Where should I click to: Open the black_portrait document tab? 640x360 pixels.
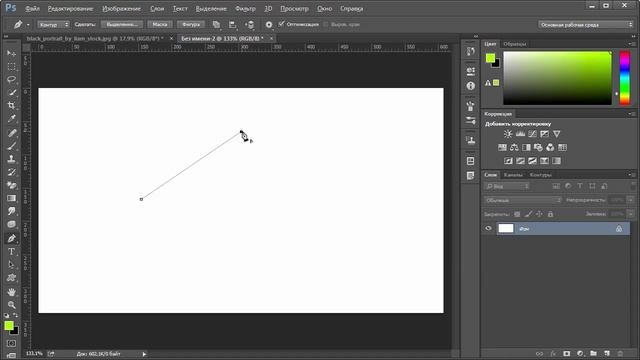(95, 38)
